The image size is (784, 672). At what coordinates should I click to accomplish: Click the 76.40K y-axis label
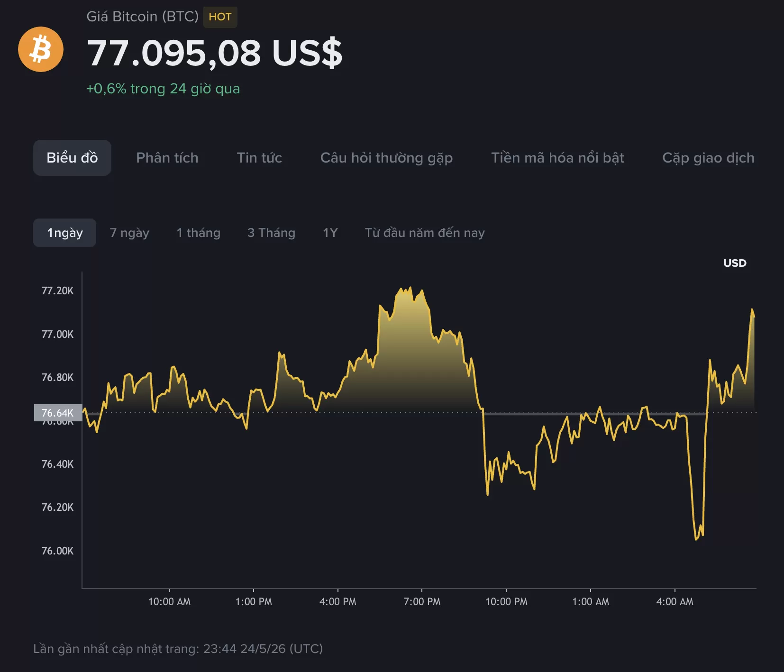[57, 464]
